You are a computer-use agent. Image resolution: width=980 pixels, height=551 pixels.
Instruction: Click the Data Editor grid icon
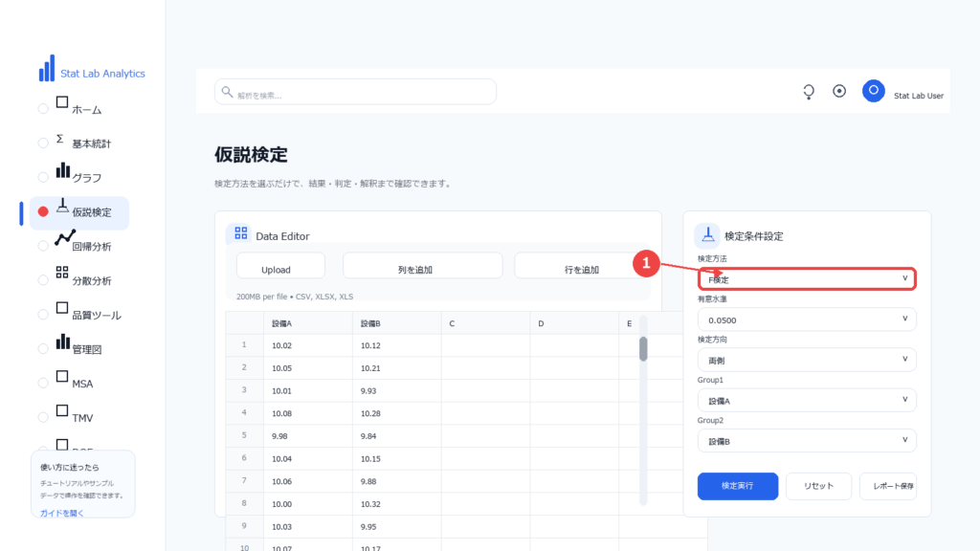[x=240, y=233]
